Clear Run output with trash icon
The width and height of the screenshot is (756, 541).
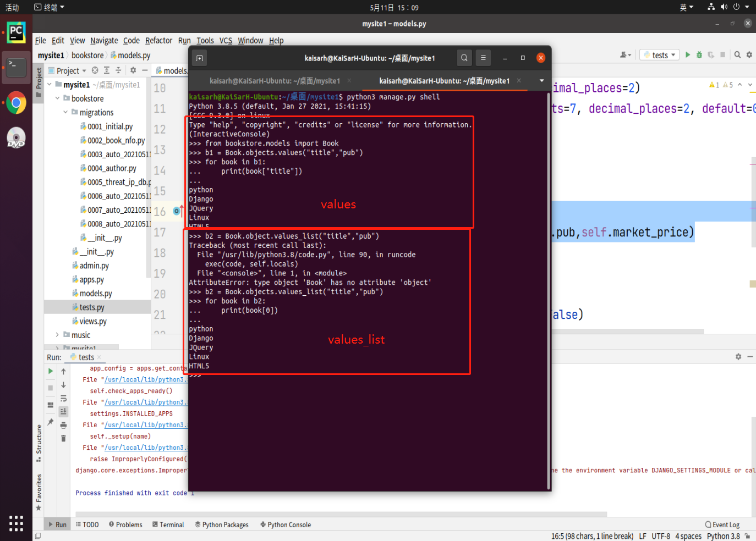point(63,438)
